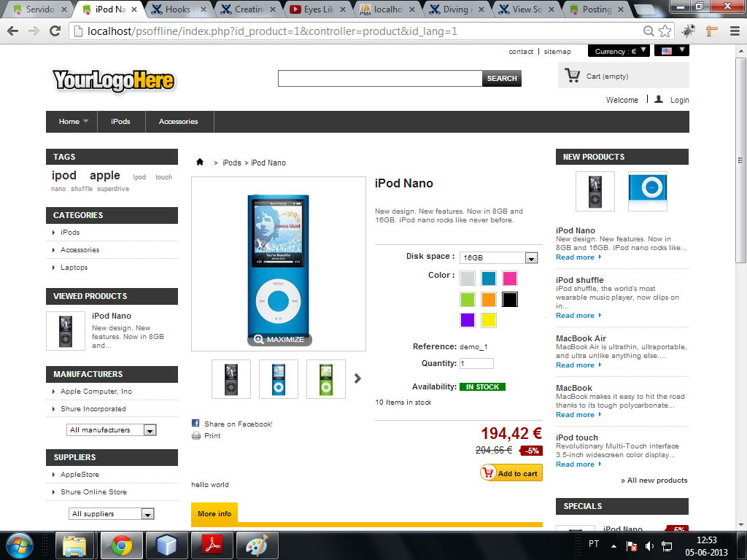Click the browser address bar URL
The image size is (747, 560).
tap(271, 31)
